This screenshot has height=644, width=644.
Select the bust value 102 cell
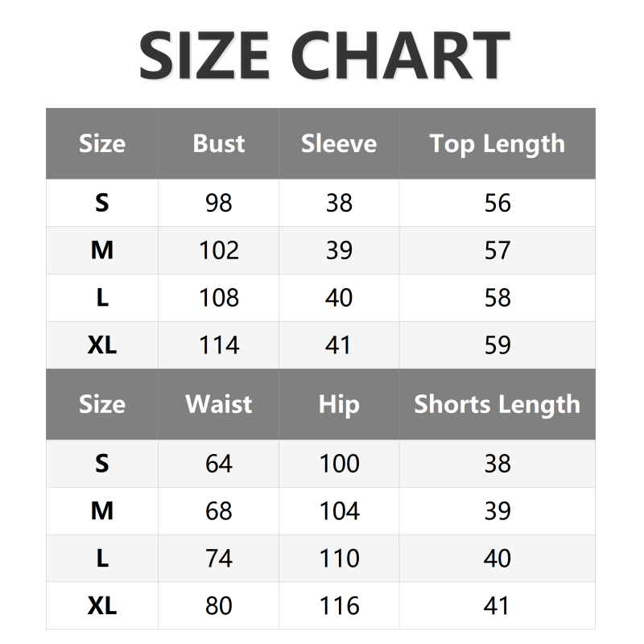click(x=219, y=250)
